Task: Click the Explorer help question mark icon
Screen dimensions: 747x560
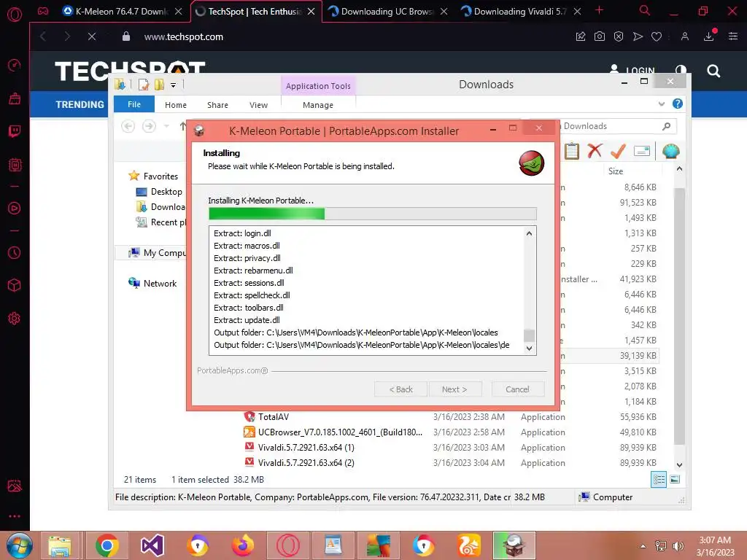Action: point(678,104)
